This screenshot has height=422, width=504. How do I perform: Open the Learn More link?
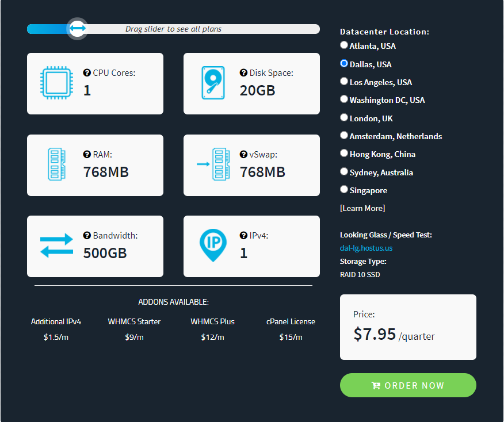(362, 208)
